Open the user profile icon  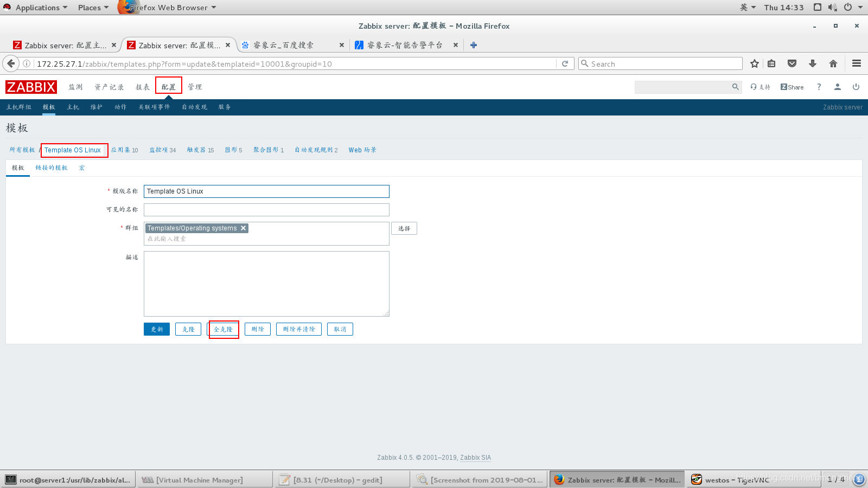[x=838, y=87]
